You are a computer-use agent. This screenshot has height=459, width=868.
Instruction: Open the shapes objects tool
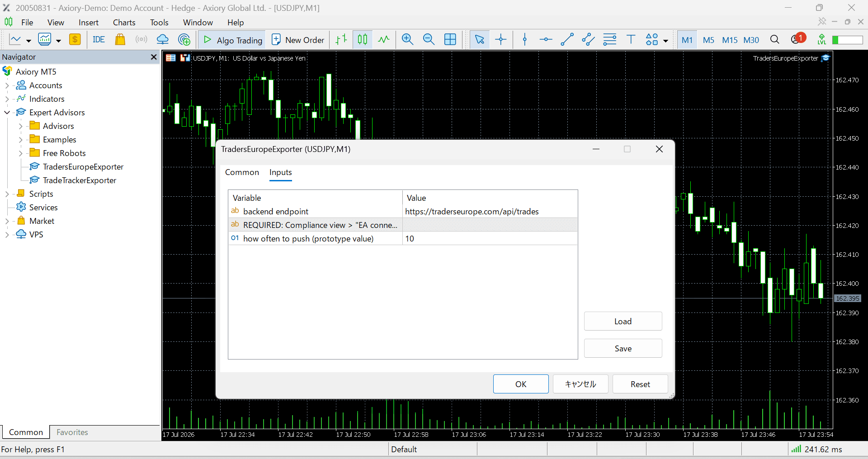[652, 40]
